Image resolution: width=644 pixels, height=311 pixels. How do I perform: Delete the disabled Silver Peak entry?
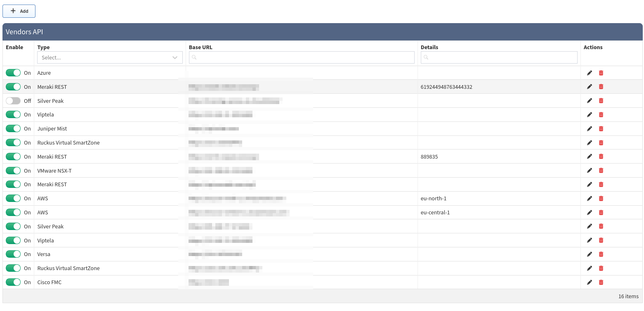[x=601, y=101]
